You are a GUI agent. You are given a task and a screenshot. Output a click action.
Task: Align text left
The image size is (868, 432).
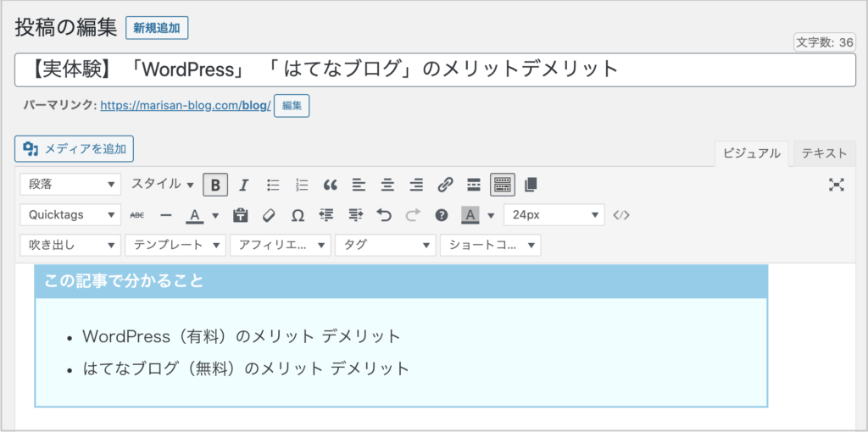point(359,185)
